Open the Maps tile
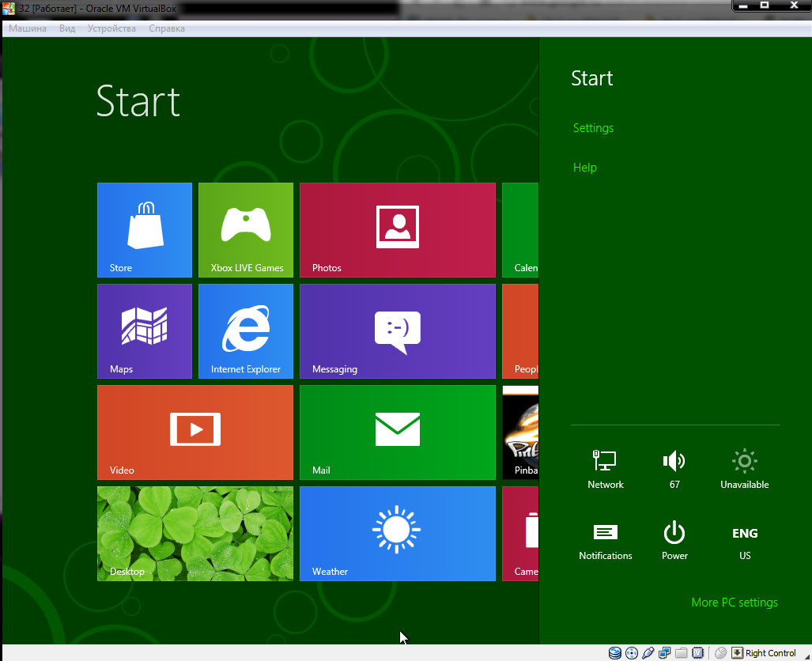Screen dimensions: 812x661 click(x=145, y=331)
